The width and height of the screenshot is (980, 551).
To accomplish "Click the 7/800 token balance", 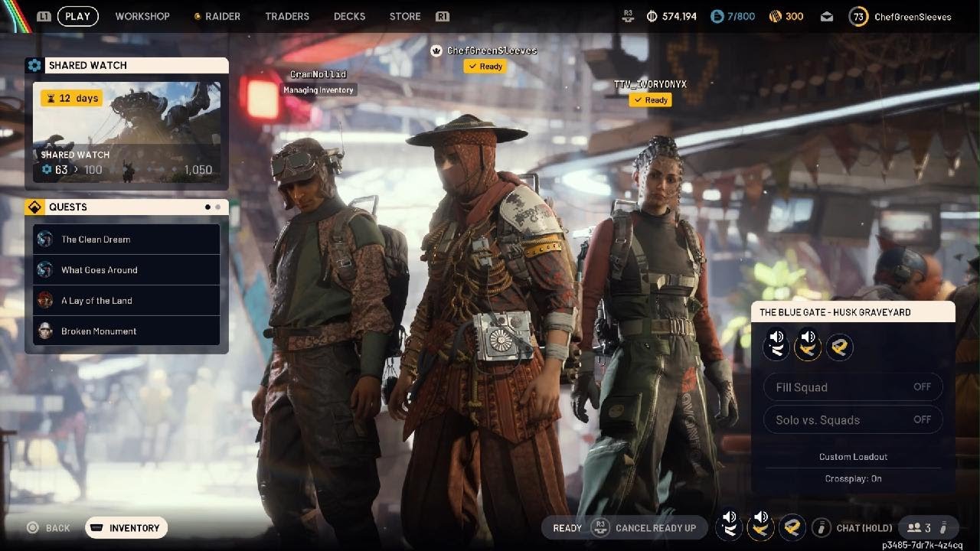I will pos(741,16).
